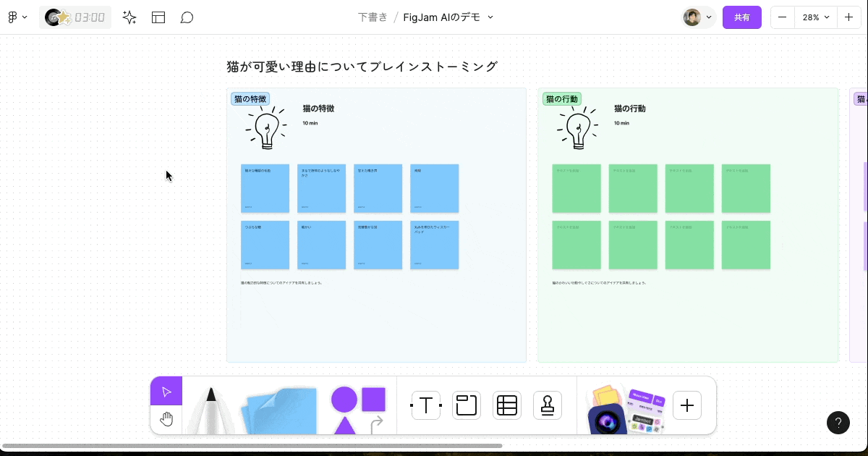The image size is (868, 456).
Task: Open the 28% zoom dropdown
Action: (x=815, y=17)
